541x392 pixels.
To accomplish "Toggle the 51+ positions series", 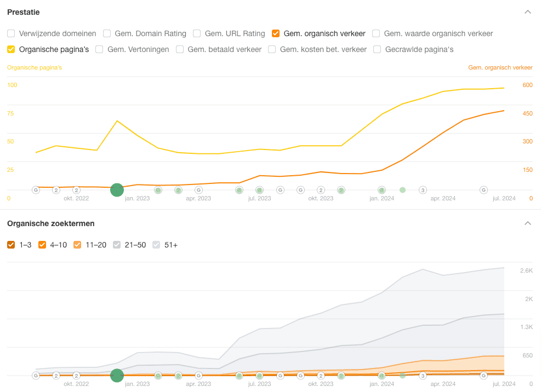I will [x=156, y=245].
